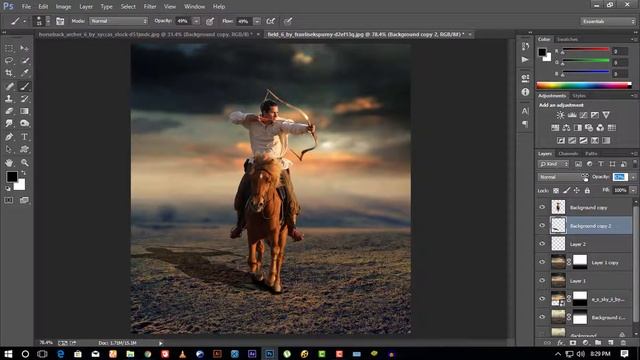This screenshot has width=640, height=360.
Task: Select the Hand tool
Action: pyautogui.click(x=9, y=162)
